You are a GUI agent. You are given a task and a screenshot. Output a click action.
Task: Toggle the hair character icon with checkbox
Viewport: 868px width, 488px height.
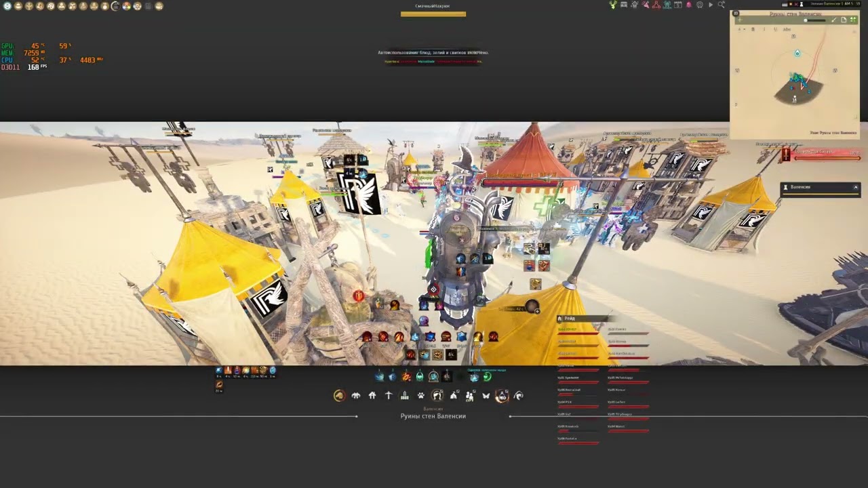point(437,396)
